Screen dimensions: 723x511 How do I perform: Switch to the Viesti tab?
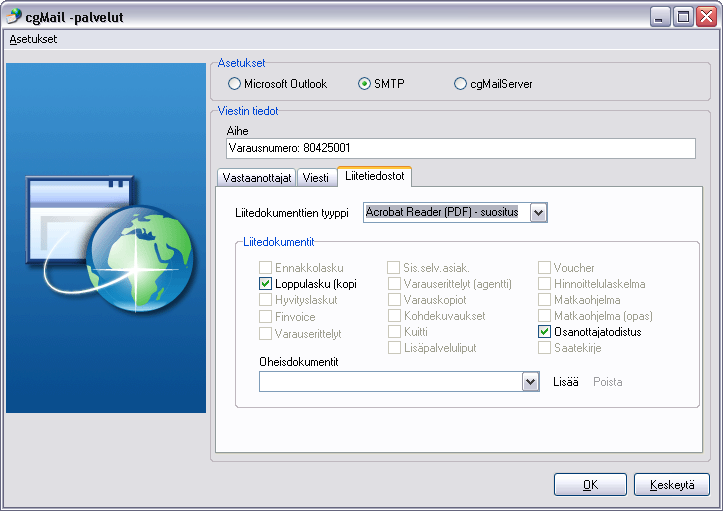[316, 178]
